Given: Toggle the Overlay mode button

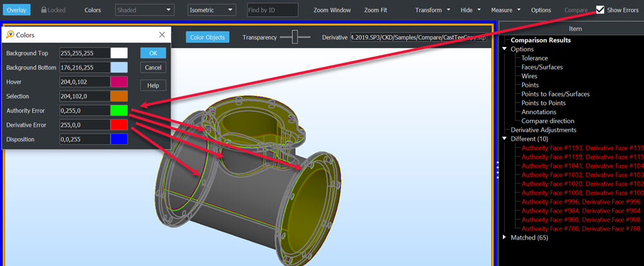Looking at the screenshot, I should pos(17,10).
